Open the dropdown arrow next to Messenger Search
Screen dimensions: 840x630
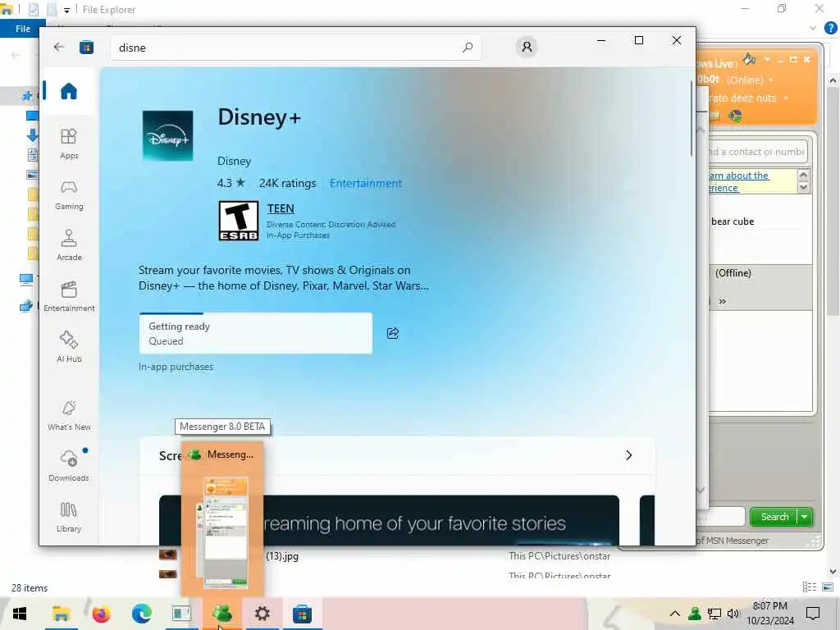click(805, 517)
